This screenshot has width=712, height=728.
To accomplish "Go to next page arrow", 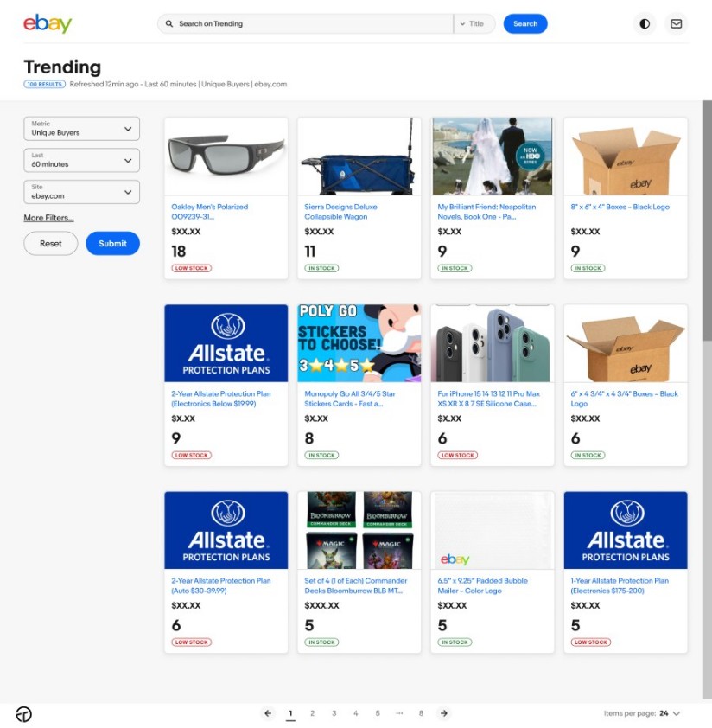I will click(x=444, y=713).
